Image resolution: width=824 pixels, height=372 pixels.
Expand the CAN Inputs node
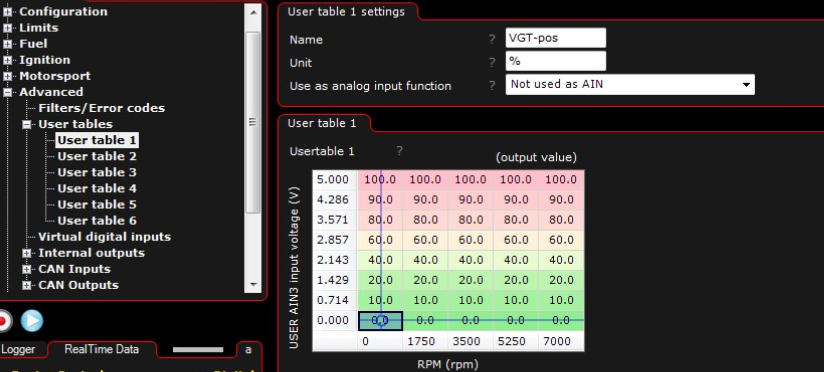[27, 269]
